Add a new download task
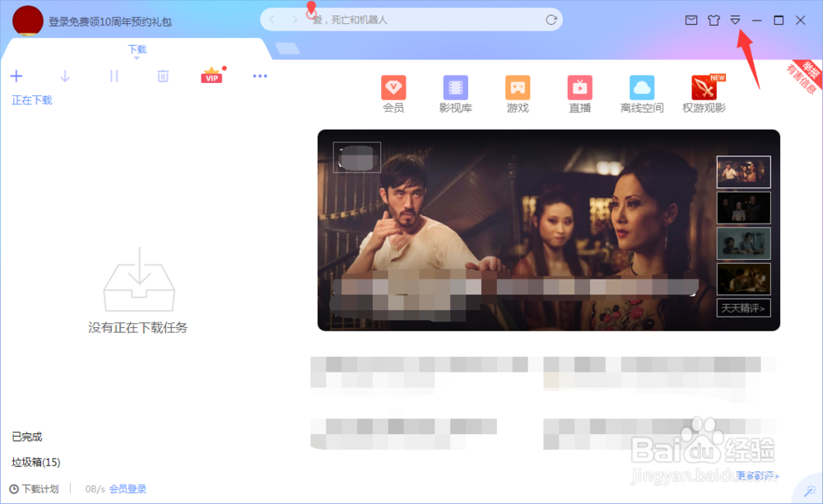 [x=16, y=76]
